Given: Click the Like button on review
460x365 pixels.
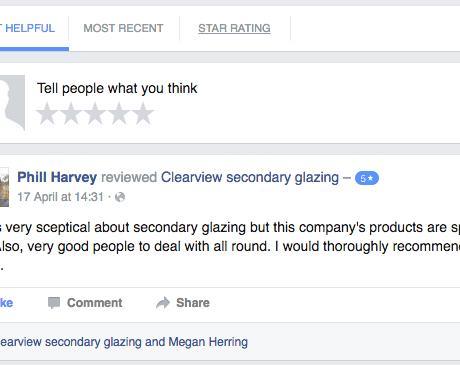Looking at the screenshot, I should coord(6,303).
